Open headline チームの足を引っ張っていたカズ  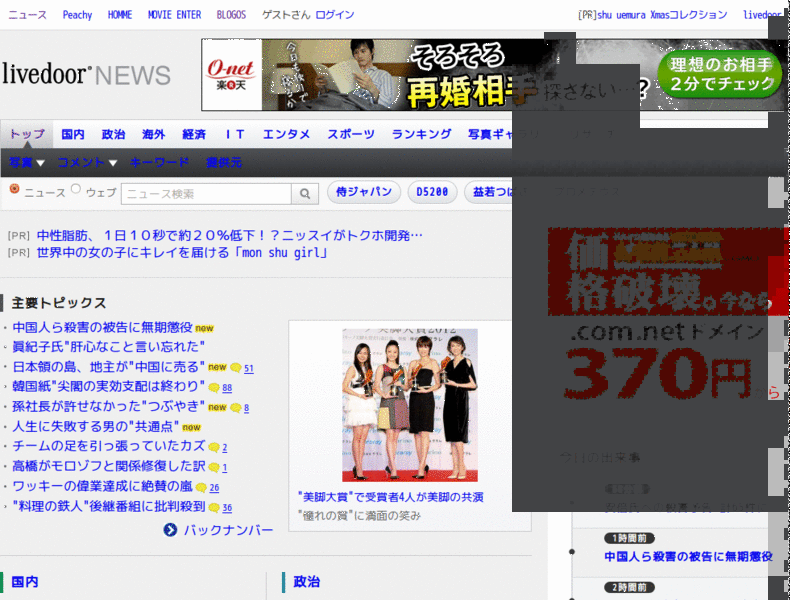click(109, 446)
